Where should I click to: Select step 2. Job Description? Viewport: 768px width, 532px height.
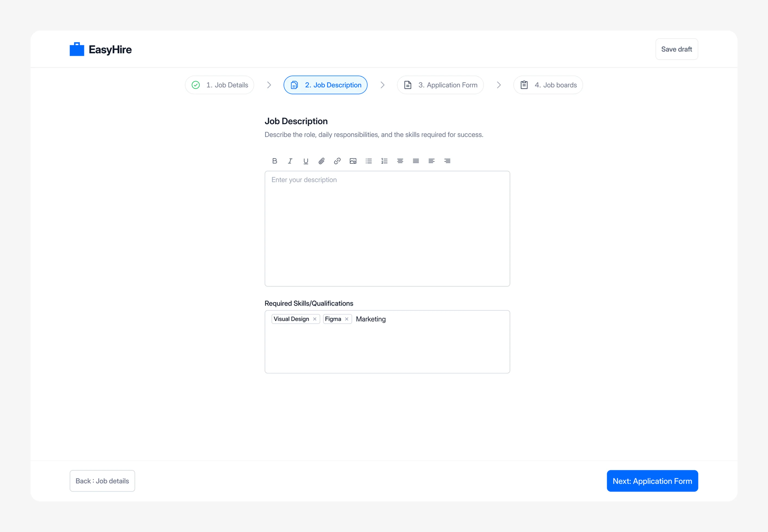tap(325, 85)
